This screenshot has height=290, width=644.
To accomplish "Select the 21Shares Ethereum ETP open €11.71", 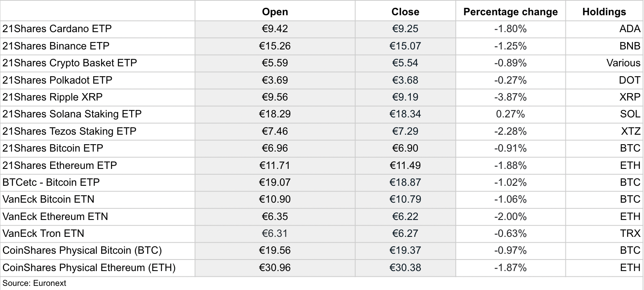I will pyautogui.click(x=275, y=166).
